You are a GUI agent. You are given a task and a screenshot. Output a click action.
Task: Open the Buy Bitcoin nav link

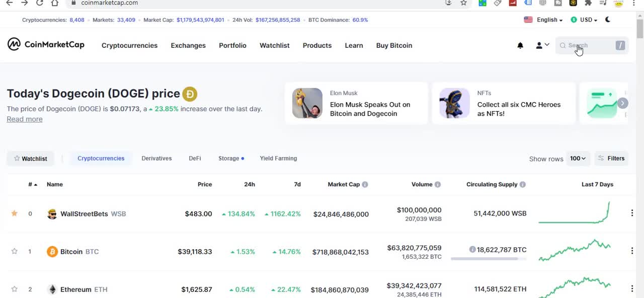(x=394, y=45)
